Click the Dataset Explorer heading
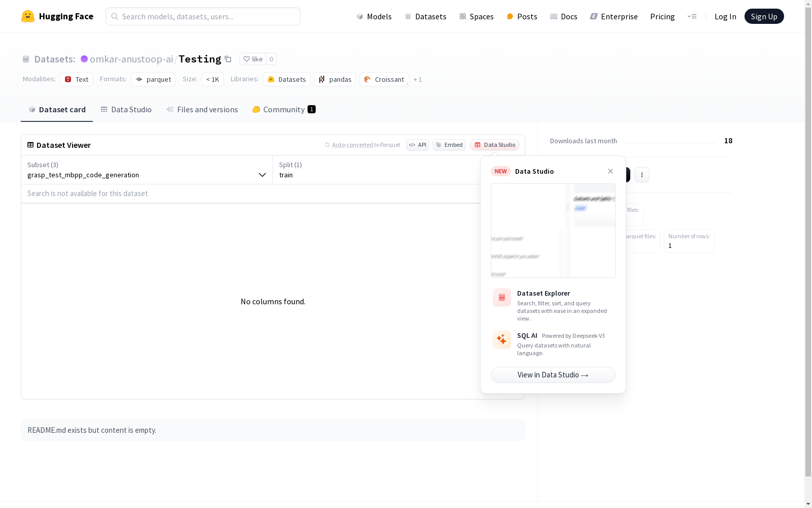The width and height of the screenshot is (812, 508). (544, 293)
